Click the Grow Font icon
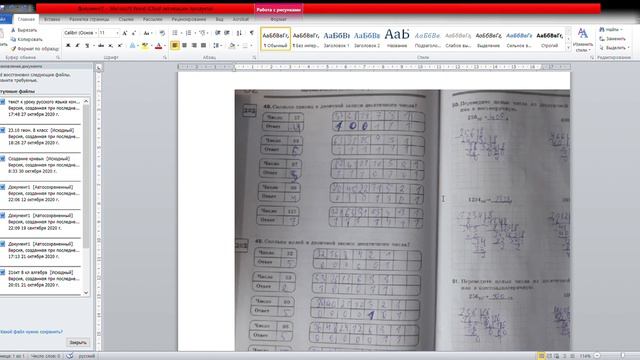 (125, 33)
